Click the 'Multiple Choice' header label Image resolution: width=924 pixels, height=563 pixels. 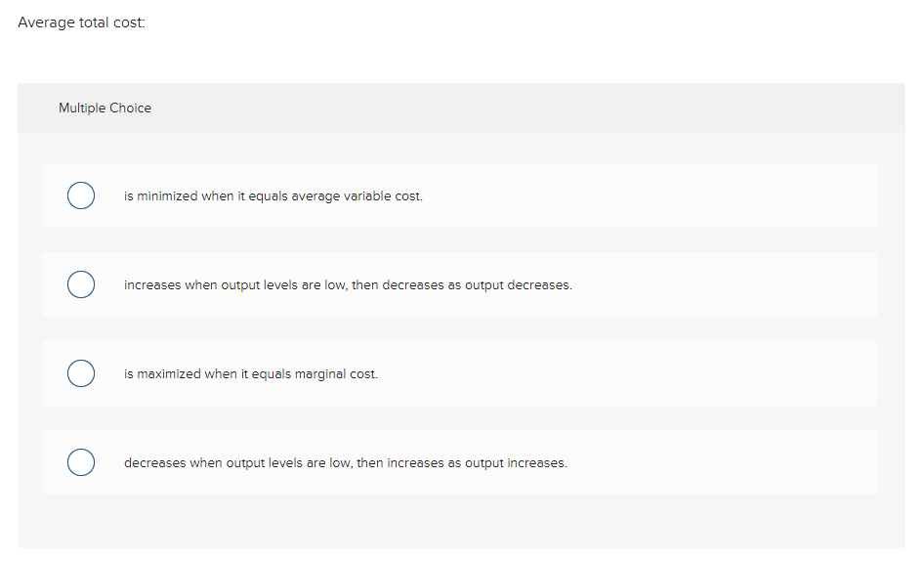105,108
